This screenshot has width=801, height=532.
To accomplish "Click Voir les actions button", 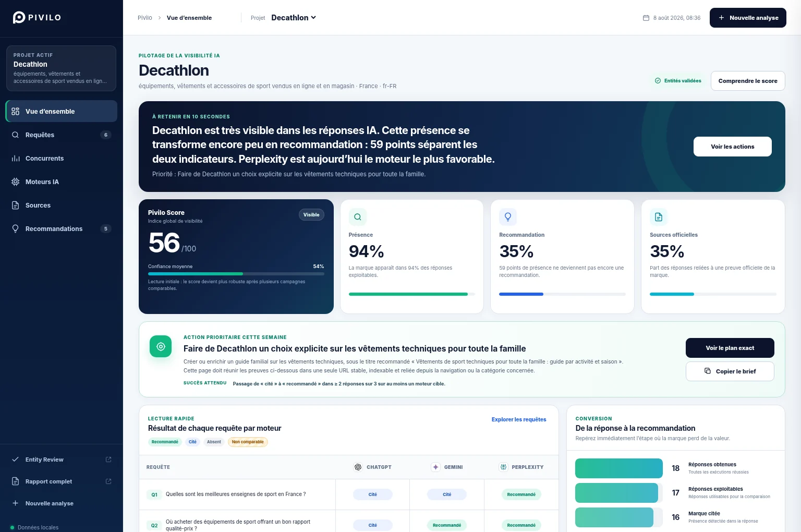I will pyautogui.click(x=733, y=147).
